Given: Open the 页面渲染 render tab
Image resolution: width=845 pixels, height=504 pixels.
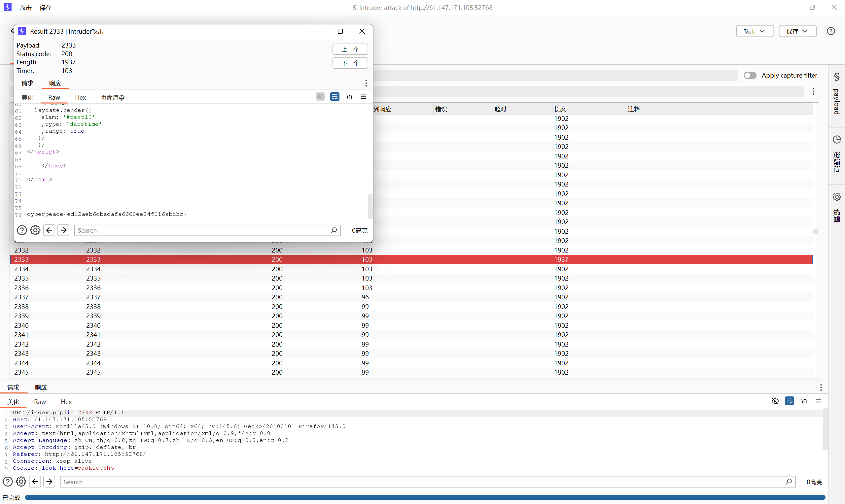Looking at the screenshot, I should [x=113, y=97].
